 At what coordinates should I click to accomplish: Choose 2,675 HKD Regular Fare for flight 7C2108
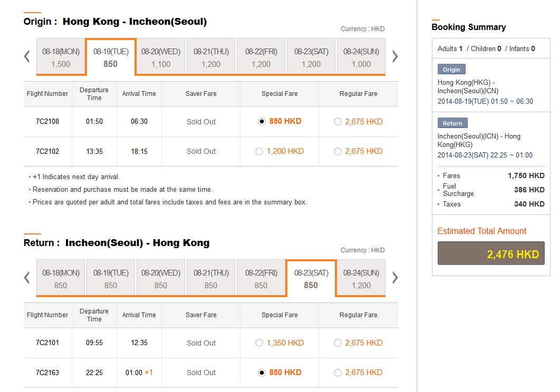(x=337, y=122)
